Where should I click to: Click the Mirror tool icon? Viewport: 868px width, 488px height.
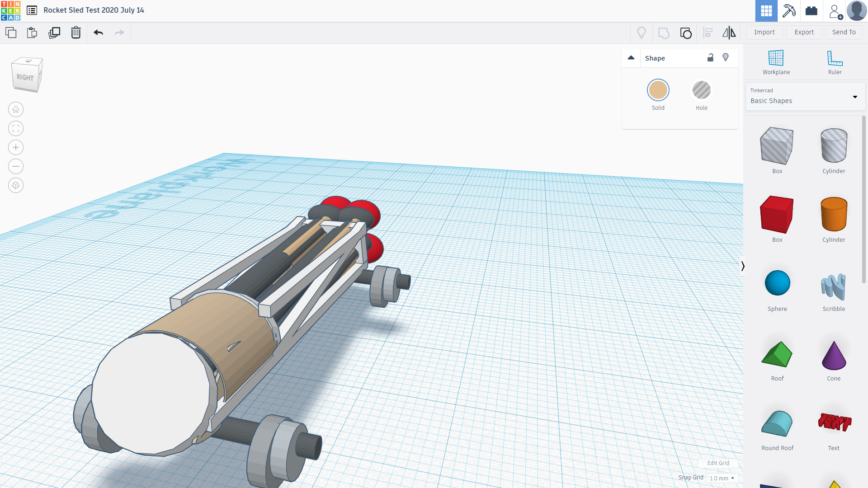(x=729, y=33)
